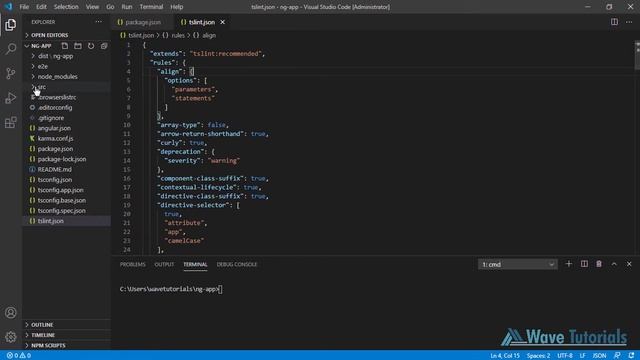Image resolution: width=640 pixels, height=360 pixels.
Task: Click errors and warnings count in status bar
Action: pyautogui.click(x=19, y=356)
